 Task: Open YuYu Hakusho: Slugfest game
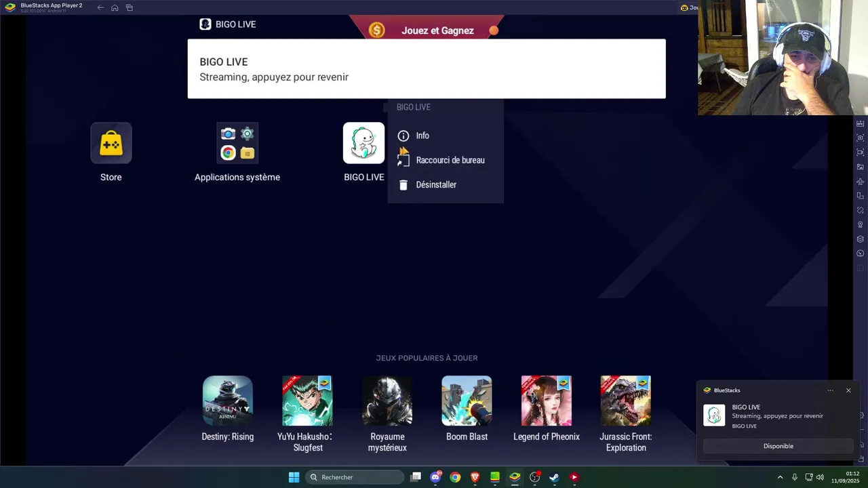[x=307, y=401]
